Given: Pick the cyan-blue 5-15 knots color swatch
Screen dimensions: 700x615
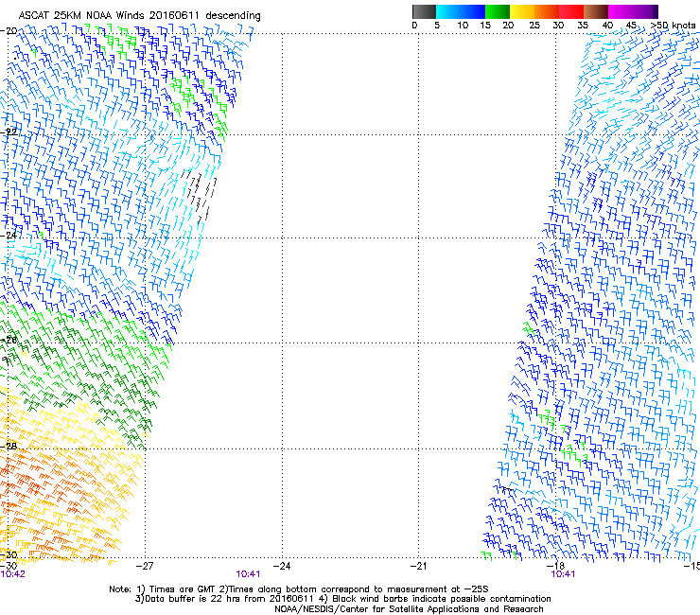Looking at the screenshot, I should tap(461, 11).
